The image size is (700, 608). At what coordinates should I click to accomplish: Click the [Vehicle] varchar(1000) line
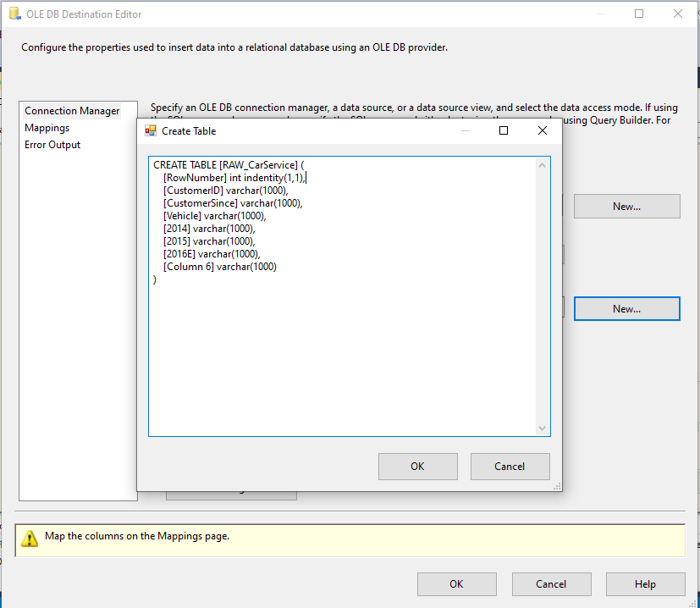[215, 216]
